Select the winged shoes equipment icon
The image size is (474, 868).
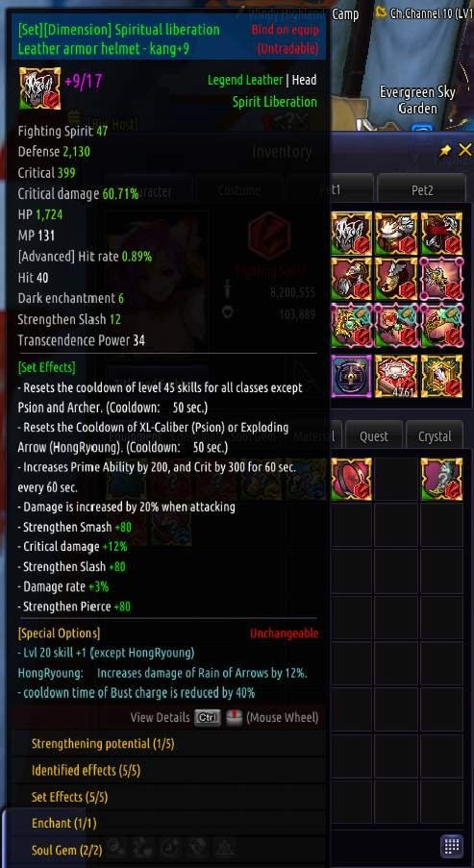click(x=396, y=280)
